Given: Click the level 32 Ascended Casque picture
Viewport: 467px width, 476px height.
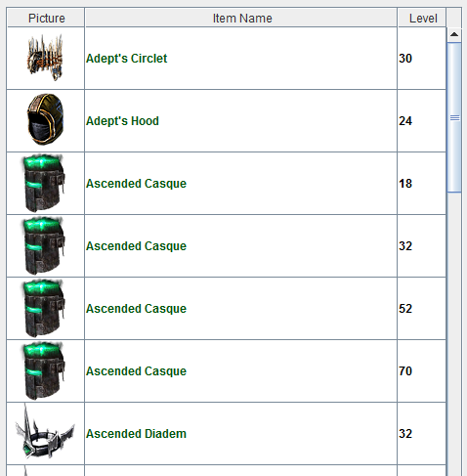Looking at the screenshot, I should pyautogui.click(x=44, y=245).
